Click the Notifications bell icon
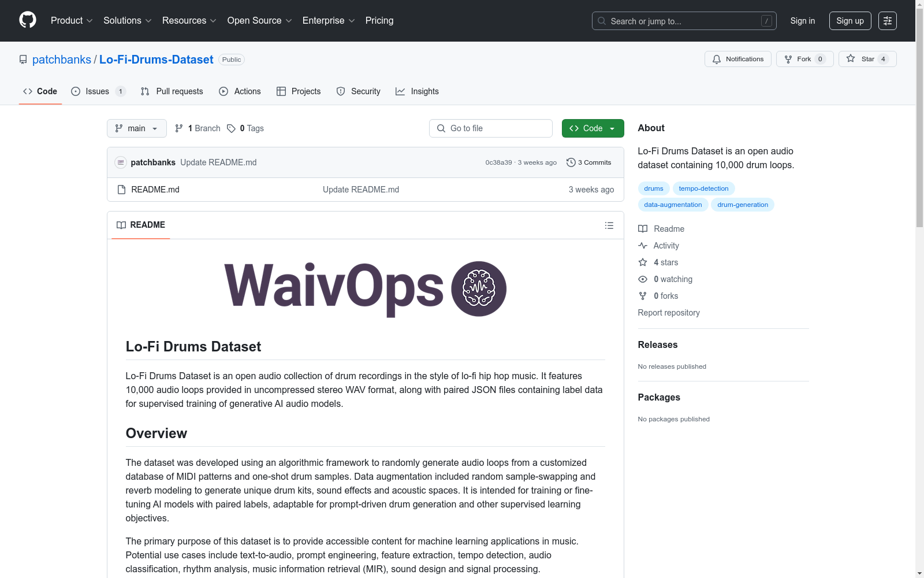This screenshot has height=578, width=924. [x=717, y=59]
